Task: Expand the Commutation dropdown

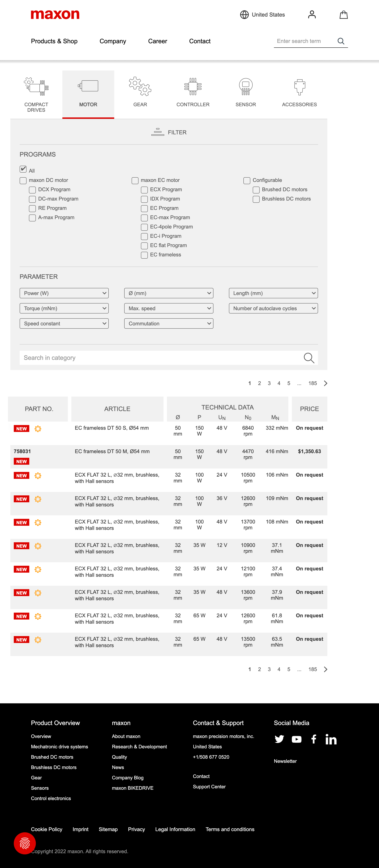Action: pos(168,323)
